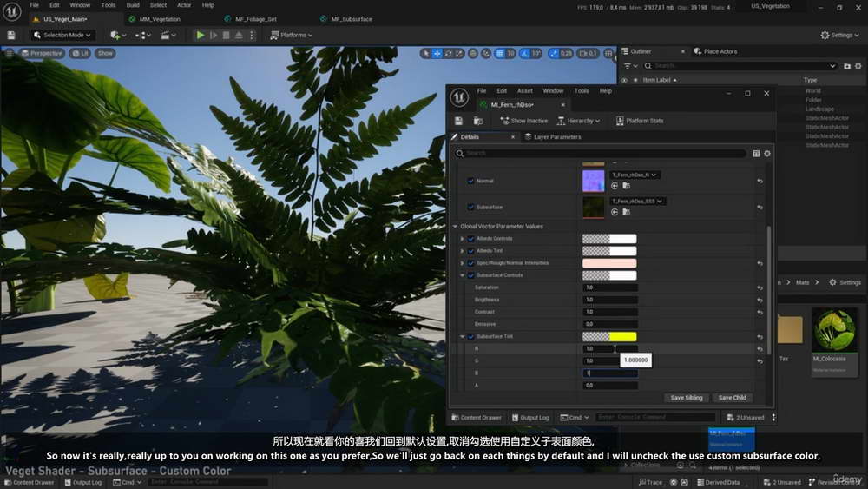Open the add content (plus) toolbar icon

coord(115,35)
